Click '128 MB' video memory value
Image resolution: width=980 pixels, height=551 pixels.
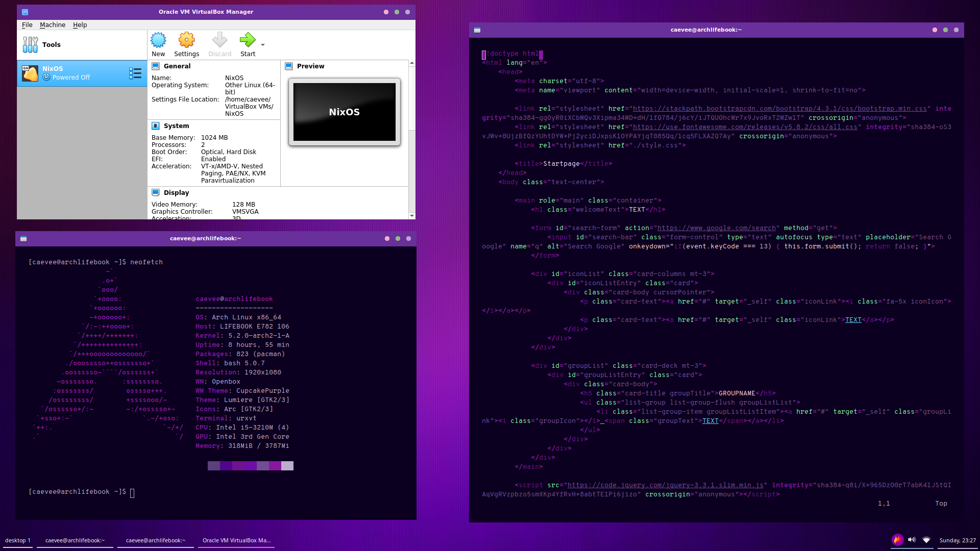click(243, 205)
